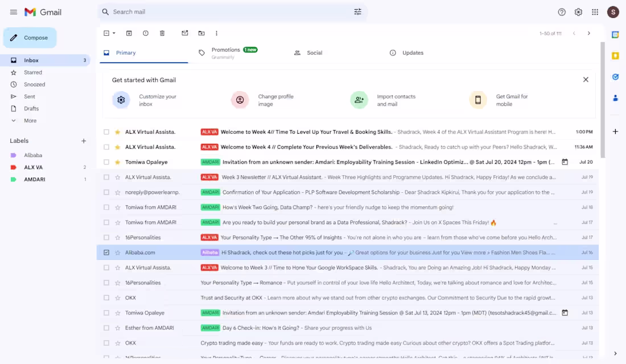
Task: Move the selected email to a folder
Action: click(x=201, y=33)
